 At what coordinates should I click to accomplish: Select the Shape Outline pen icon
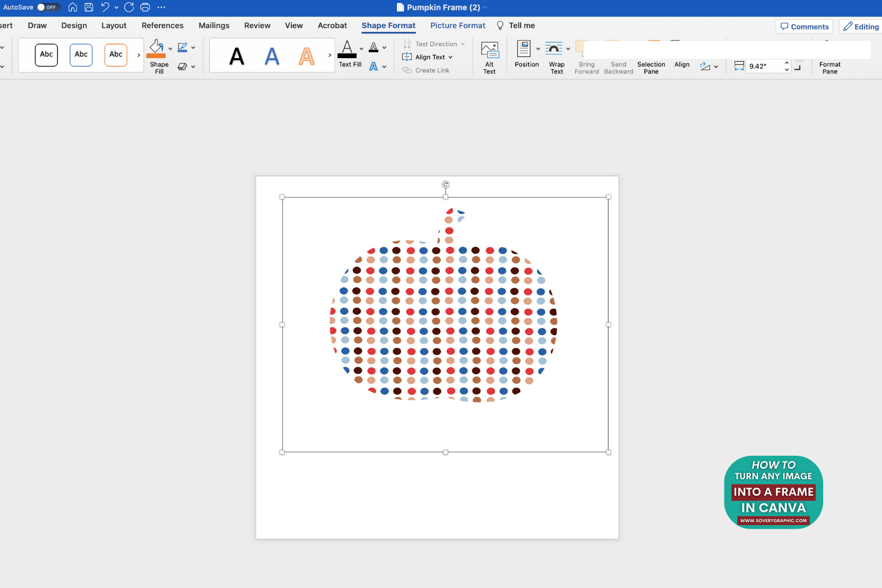tap(183, 47)
